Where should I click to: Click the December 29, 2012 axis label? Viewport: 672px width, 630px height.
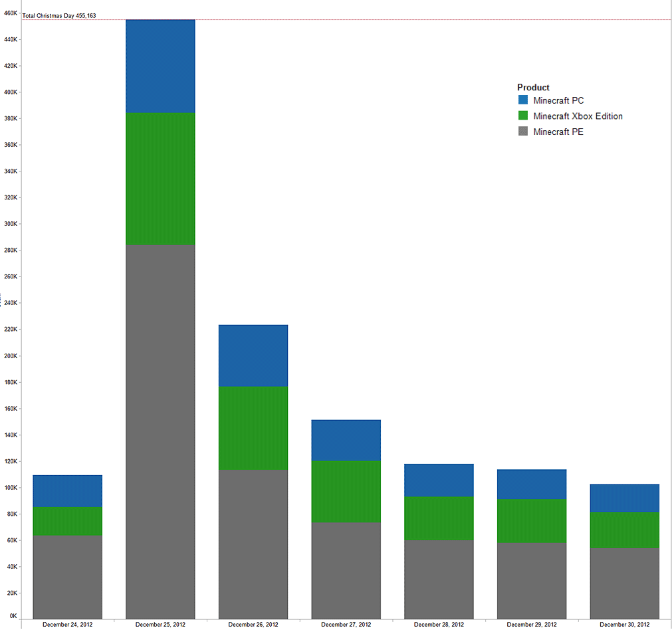pos(532,625)
